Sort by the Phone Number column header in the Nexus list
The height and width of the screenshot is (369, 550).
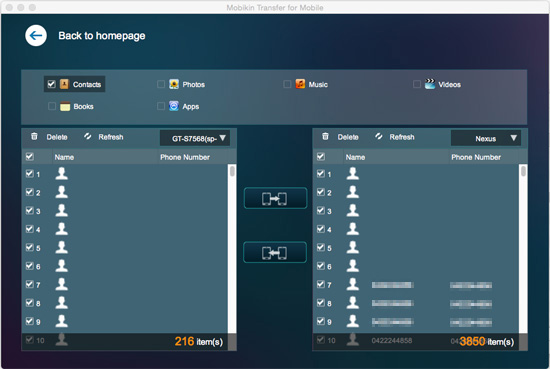476,157
